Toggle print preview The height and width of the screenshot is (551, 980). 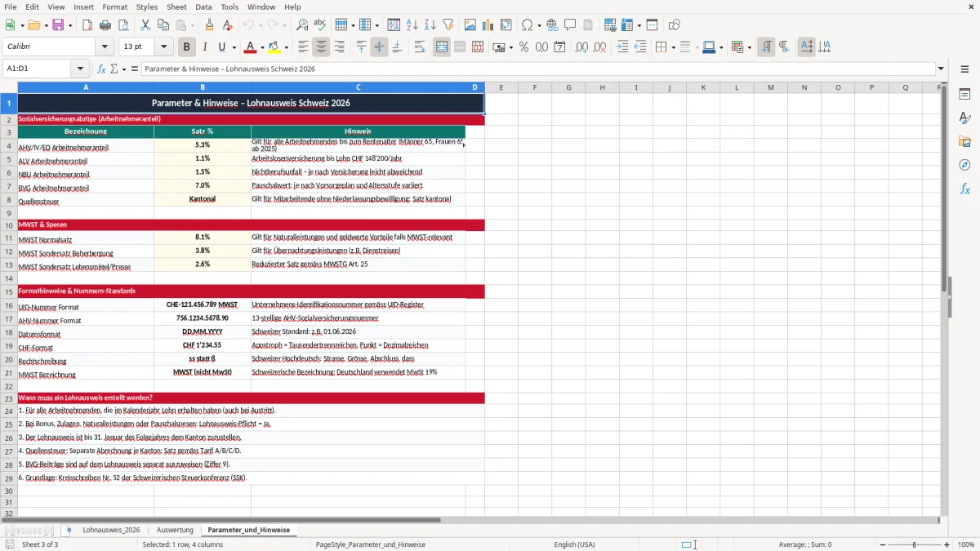pos(122,25)
